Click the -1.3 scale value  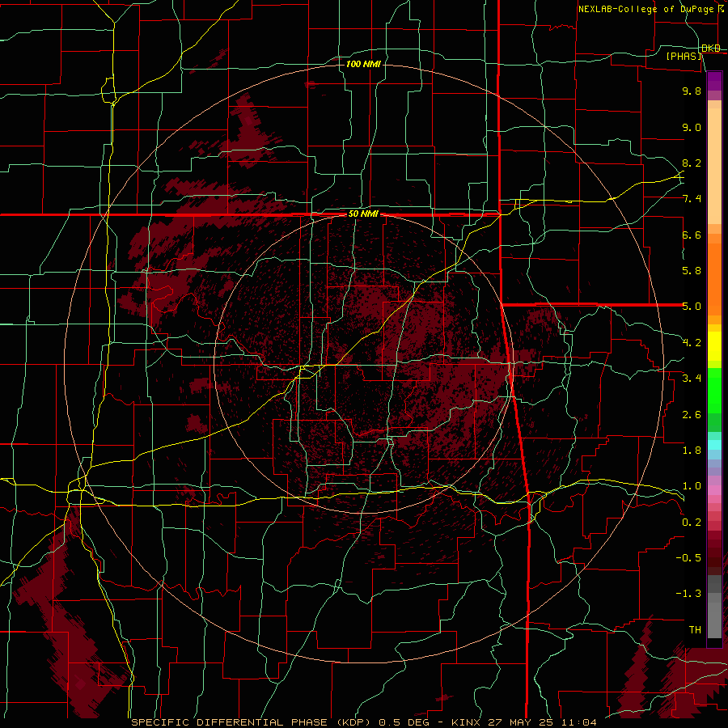(x=688, y=594)
